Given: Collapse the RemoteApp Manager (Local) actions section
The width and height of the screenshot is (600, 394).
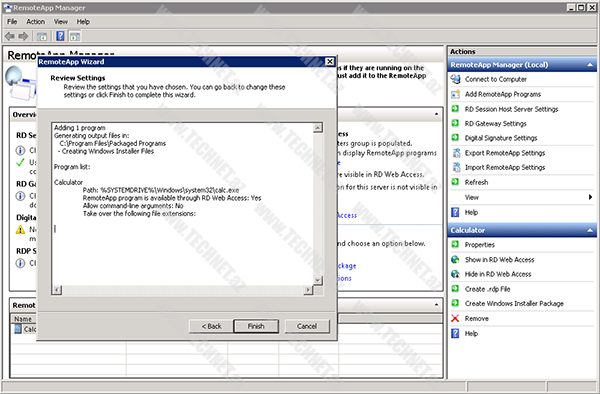Looking at the screenshot, I should (590, 65).
